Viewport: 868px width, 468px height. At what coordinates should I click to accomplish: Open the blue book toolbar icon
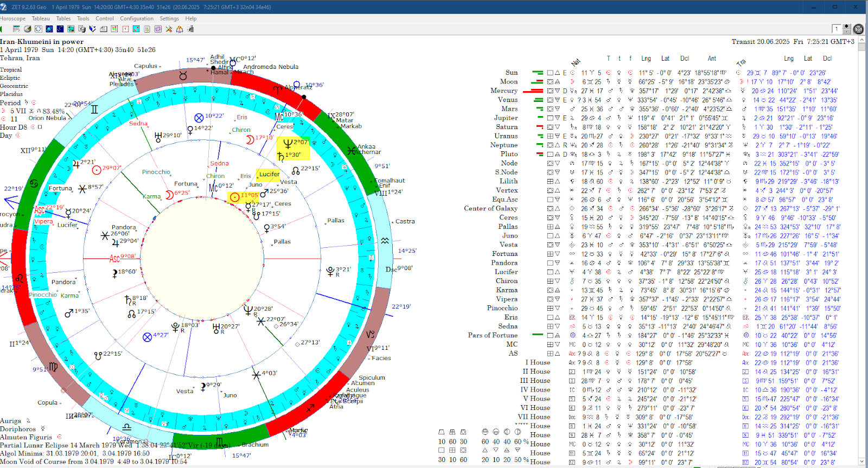(x=92, y=29)
